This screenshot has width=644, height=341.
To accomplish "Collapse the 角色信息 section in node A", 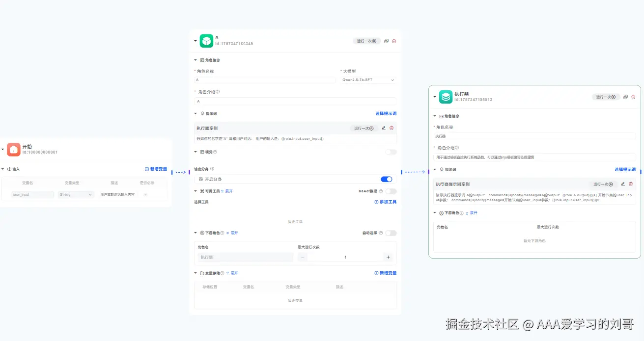I will (x=196, y=60).
